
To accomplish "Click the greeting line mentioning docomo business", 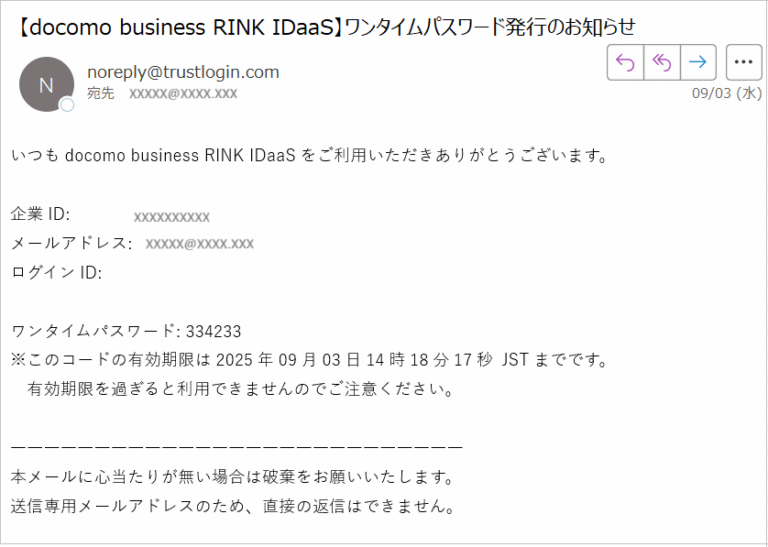I will coord(310,155).
